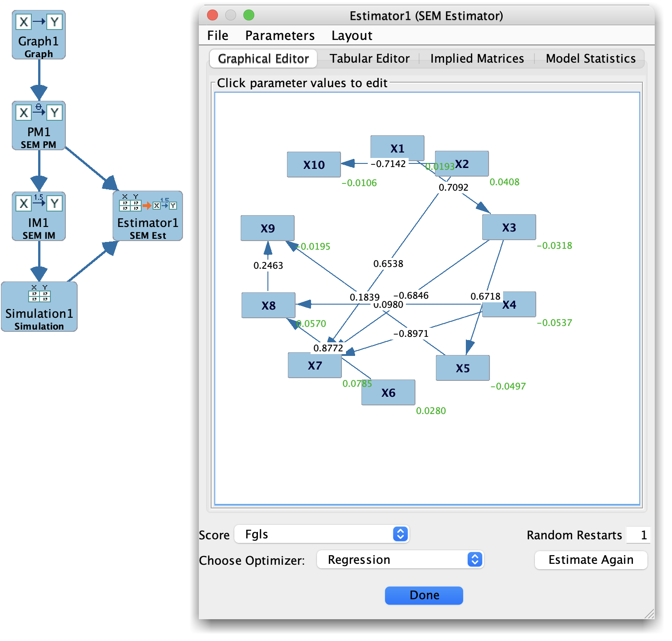The width and height of the screenshot is (672, 641).
Task: Edit edge coefficient 0.8772
Action: click(x=328, y=348)
